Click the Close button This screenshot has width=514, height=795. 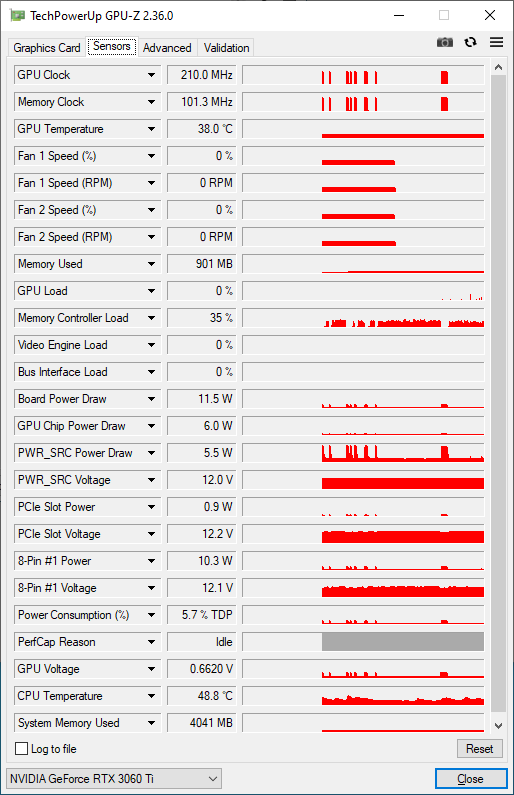pyautogui.click(x=470, y=779)
